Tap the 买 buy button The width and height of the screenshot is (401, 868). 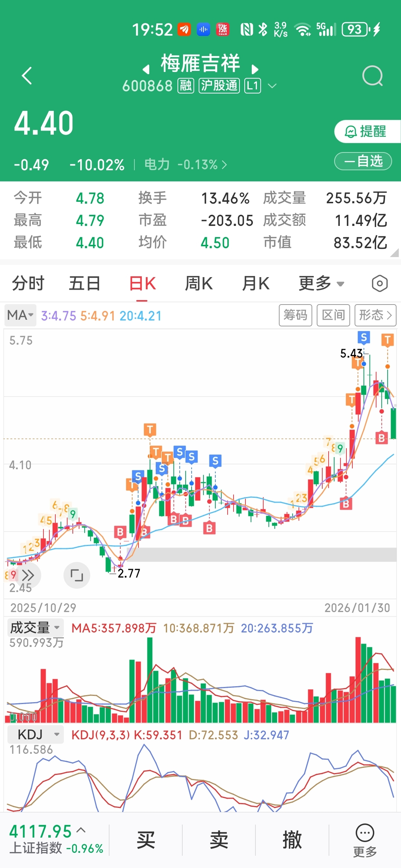pyautogui.click(x=146, y=840)
